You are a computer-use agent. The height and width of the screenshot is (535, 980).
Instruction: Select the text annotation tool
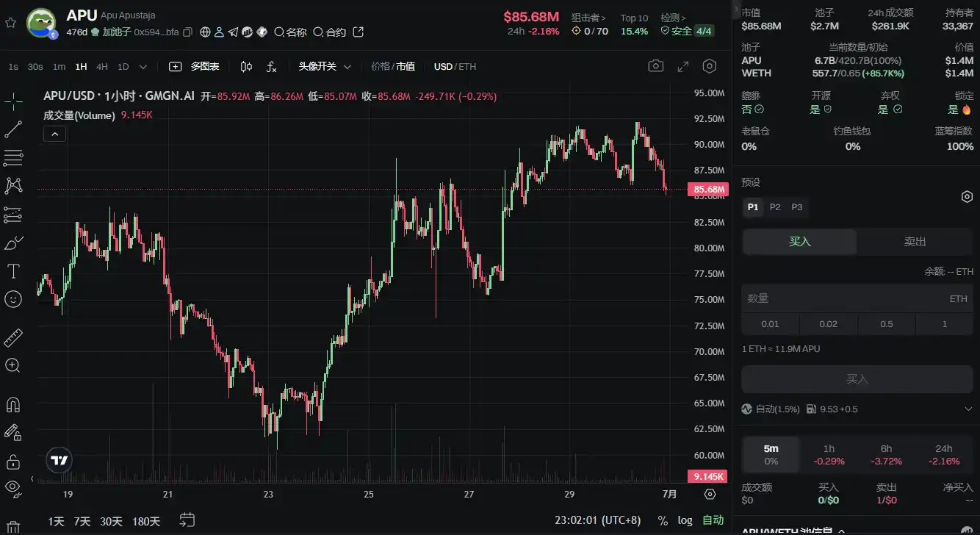tap(13, 271)
